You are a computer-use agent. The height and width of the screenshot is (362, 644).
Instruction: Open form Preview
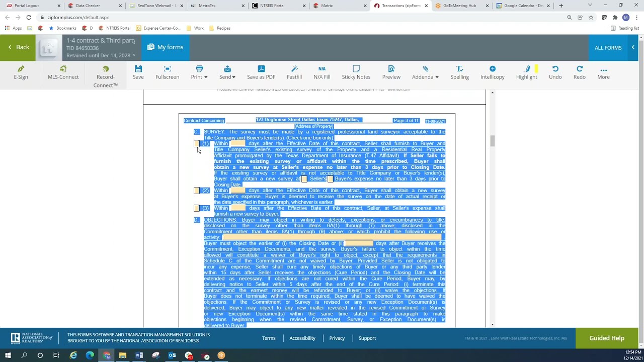click(391, 72)
